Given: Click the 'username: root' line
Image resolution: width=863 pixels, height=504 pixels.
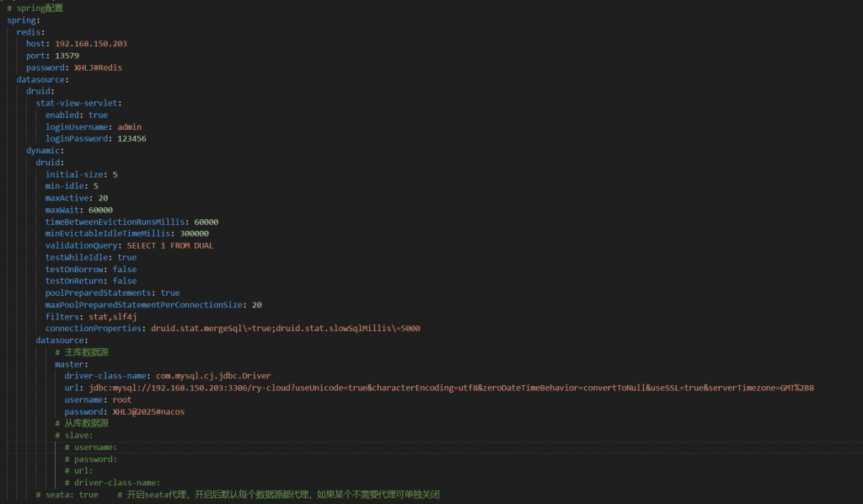Looking at the screenshot, I should coord(98,400).
